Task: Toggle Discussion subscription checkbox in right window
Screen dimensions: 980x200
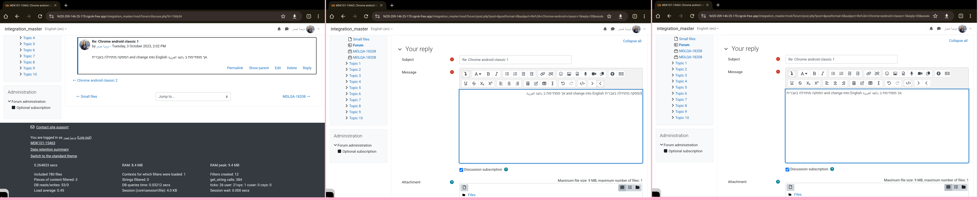Action: coord(788,170)
